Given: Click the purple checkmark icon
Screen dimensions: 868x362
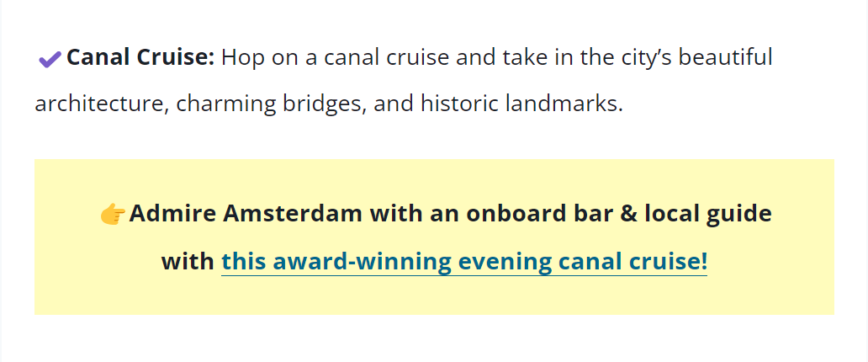Looking at the screenshot, I should pos(50,59).
